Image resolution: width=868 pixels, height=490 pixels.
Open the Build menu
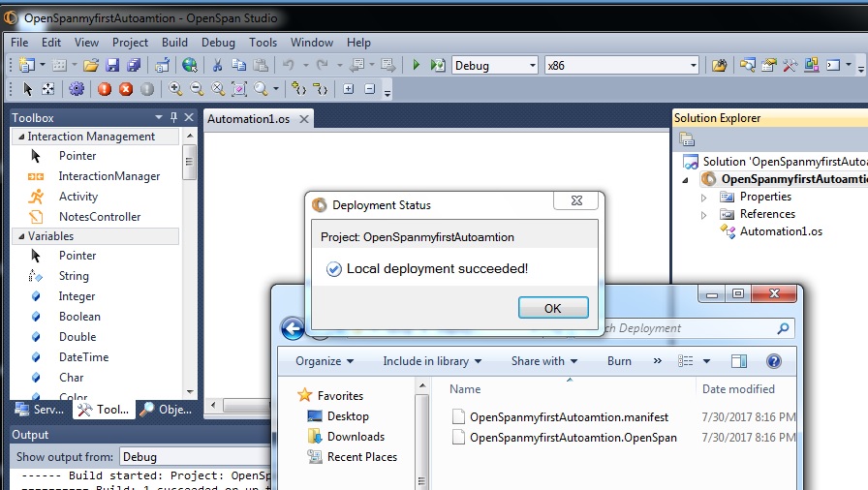click(x=174, y=43)
